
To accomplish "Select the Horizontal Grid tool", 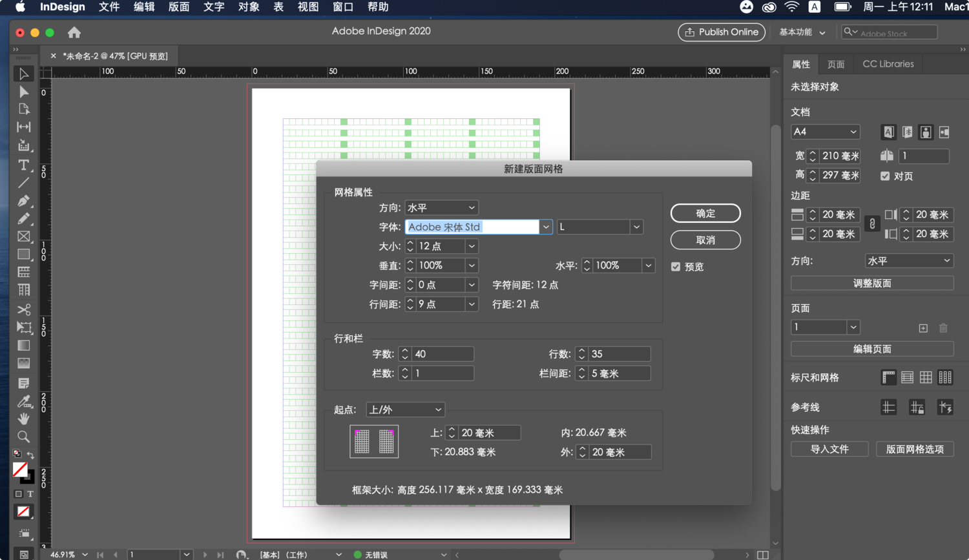I will 24,272.
